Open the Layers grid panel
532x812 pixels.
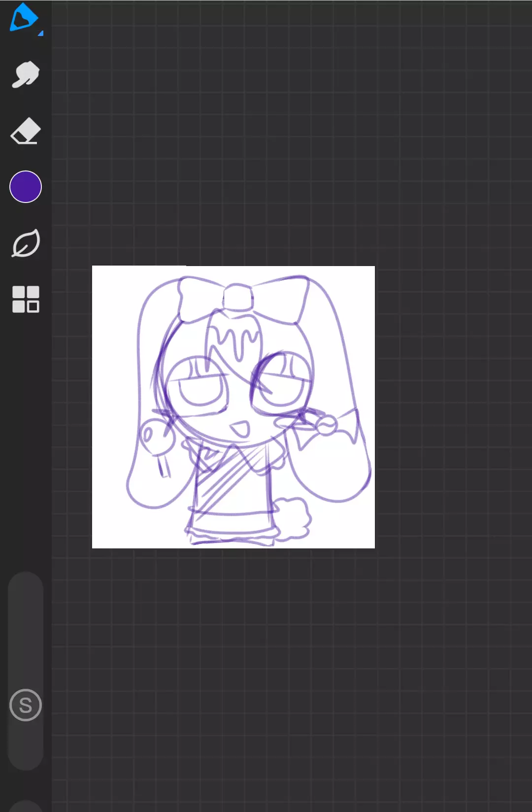pyautogui.click(x=26, y=299)
